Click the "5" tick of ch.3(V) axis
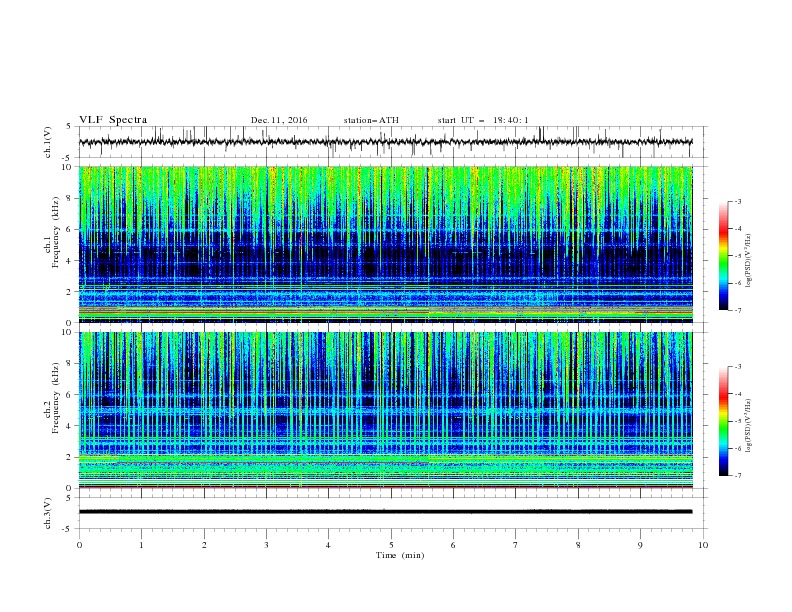Viewport: 792px width, 612px height. pos(69,498)
